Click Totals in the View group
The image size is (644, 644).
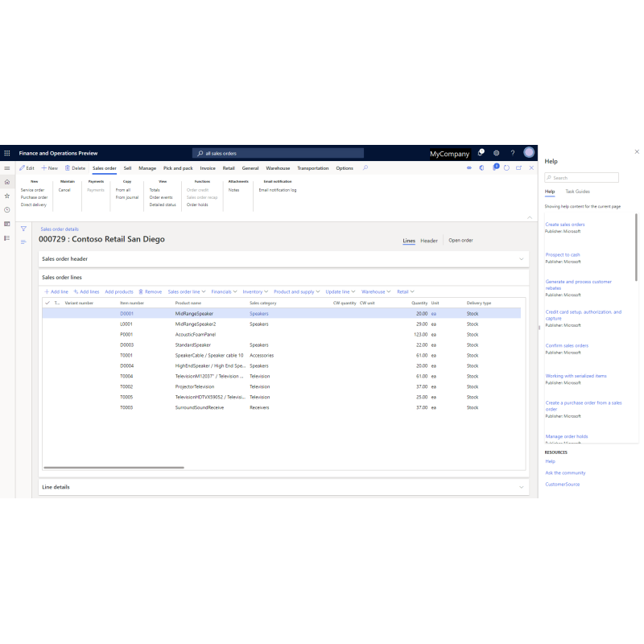(x=155, y=190)
